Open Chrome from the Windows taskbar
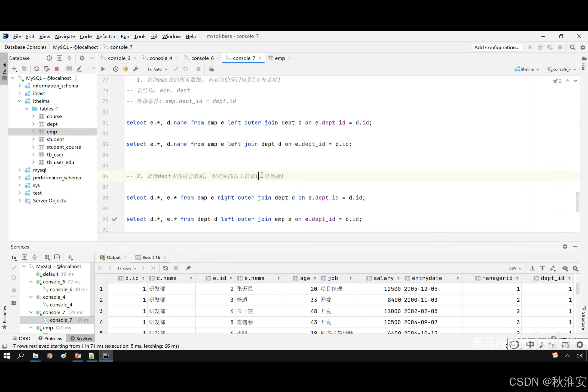Screen dimensions: 588x392 click(x=50, y=356)
